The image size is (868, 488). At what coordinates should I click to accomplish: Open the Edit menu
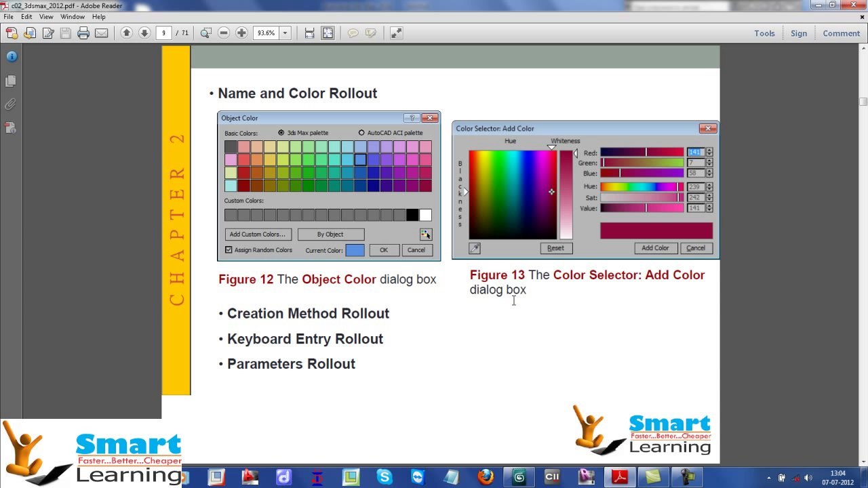26,16
